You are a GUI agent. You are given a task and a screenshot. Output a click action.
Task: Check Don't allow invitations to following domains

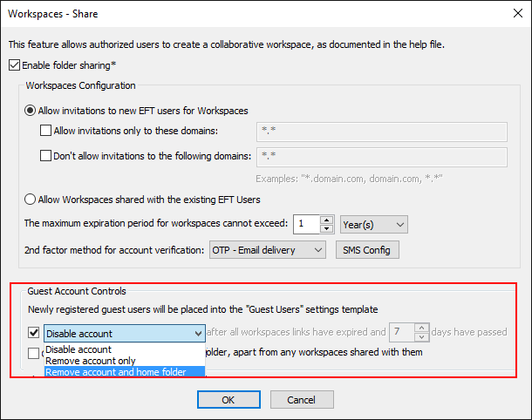[47, 156]
